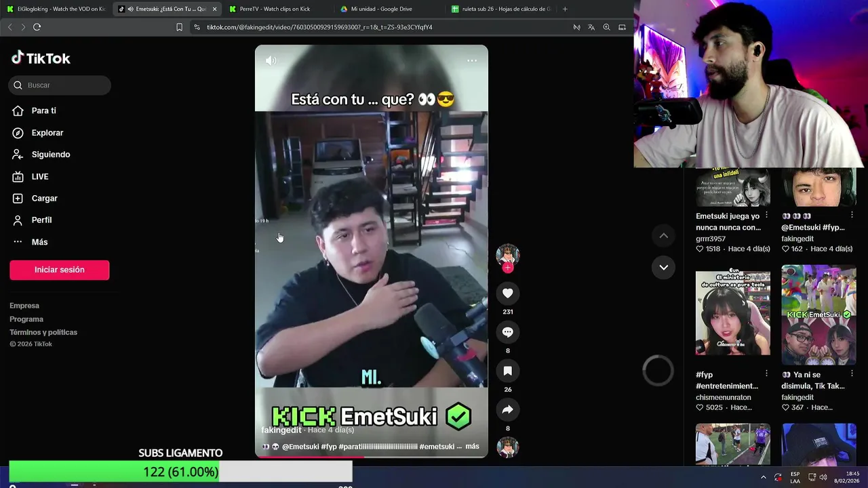Expand video caption with más
The height and width of the screenshot is (488, 868).
coord(472,447)
